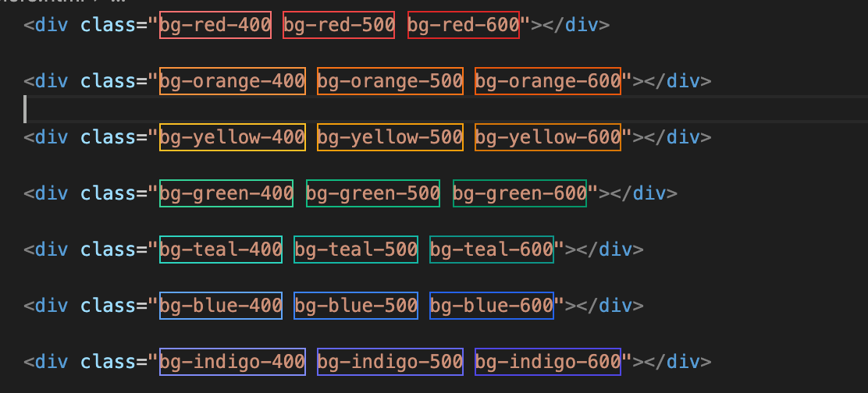868x393 pixels.
Task: Place cursor in bg-green-600 class
Action: (x=520, y=193)
